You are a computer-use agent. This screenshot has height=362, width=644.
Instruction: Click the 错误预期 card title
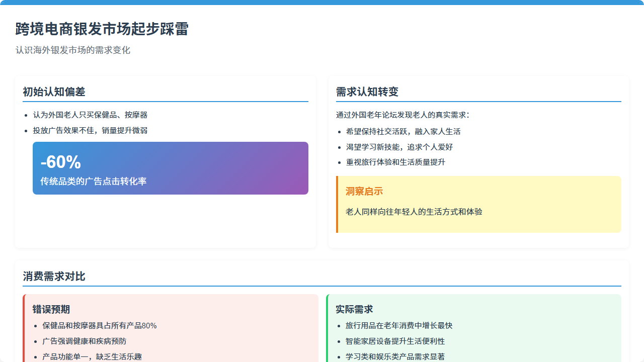coord(51,309)
